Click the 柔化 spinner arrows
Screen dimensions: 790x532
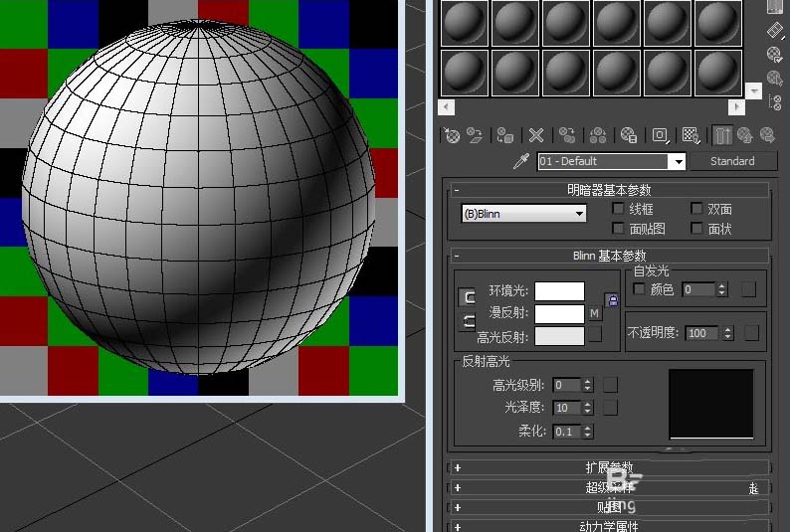click(x=587, y=432)
